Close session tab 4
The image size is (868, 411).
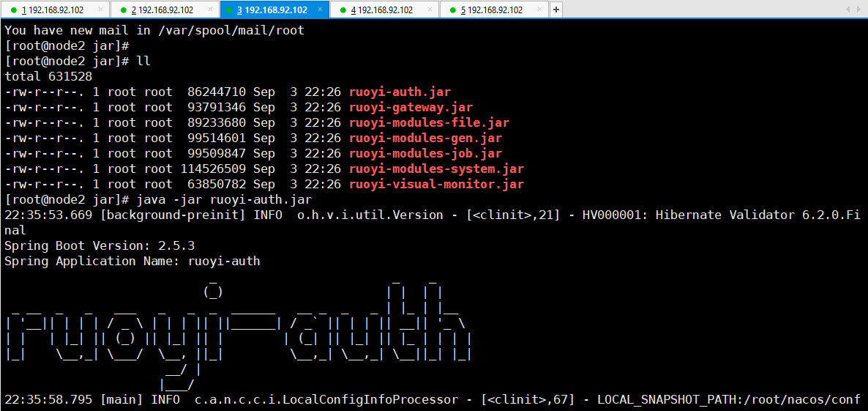click(x=430, y=10)
